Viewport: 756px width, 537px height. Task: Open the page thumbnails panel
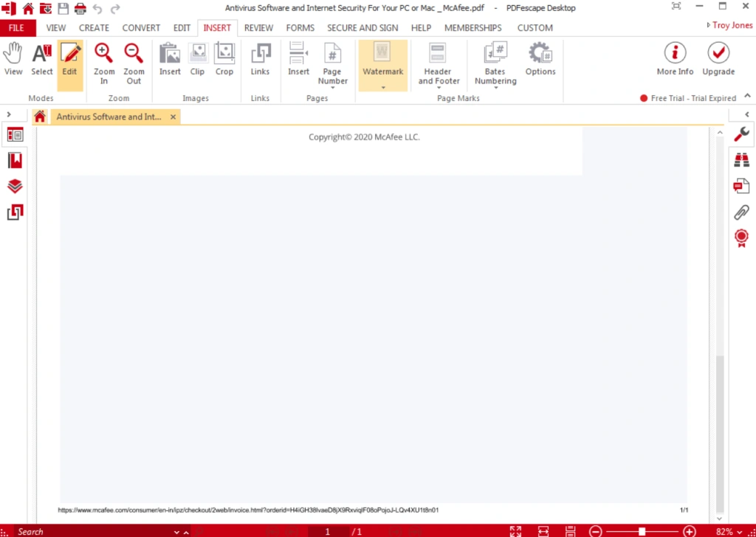coord(15,135)
